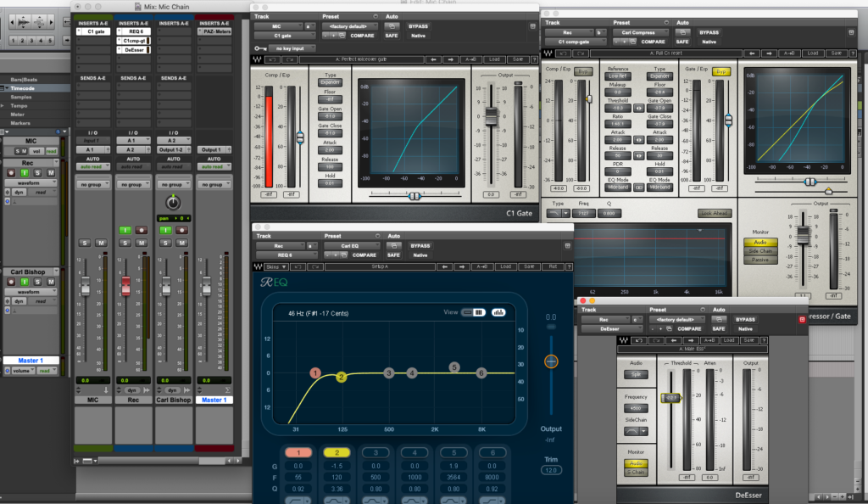Image resolution: width=868 pixels, height=504 pixels.
Task: Click COMPARE in C1 Gate window
Action: point(362,36)
